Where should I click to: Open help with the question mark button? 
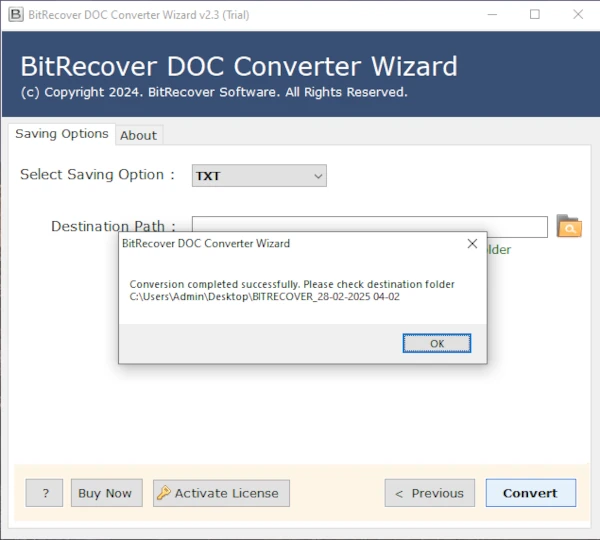[x=44, y=493]
